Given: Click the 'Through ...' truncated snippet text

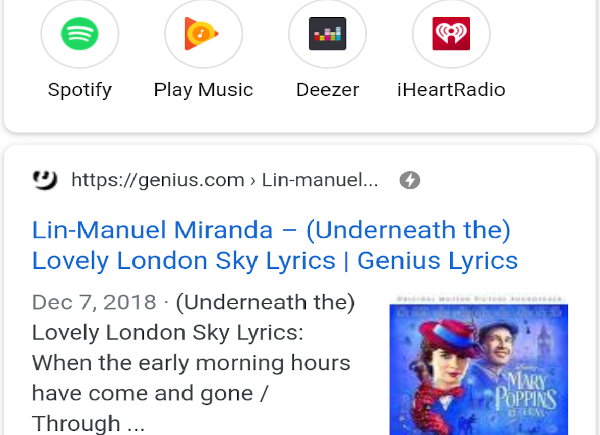Looking at the screenshot, I should point(88,424).
